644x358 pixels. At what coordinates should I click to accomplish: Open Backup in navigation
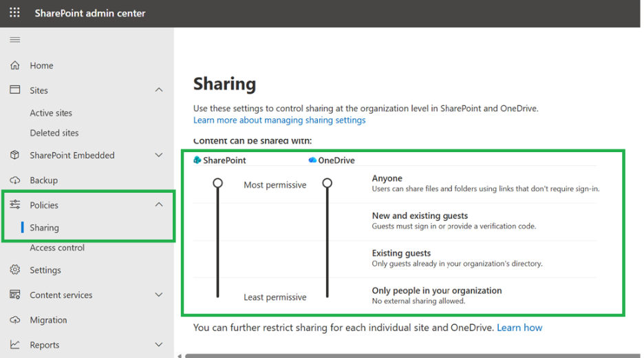pos(43,180)
